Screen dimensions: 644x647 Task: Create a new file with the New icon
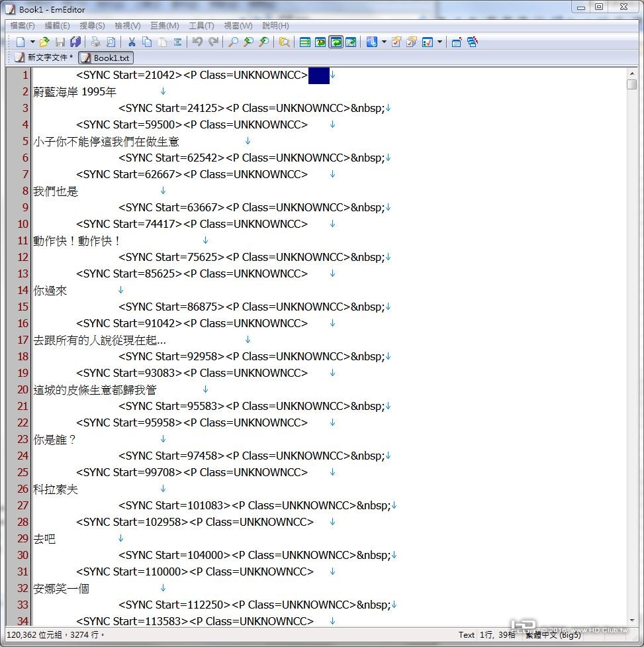tap(21, 42)
